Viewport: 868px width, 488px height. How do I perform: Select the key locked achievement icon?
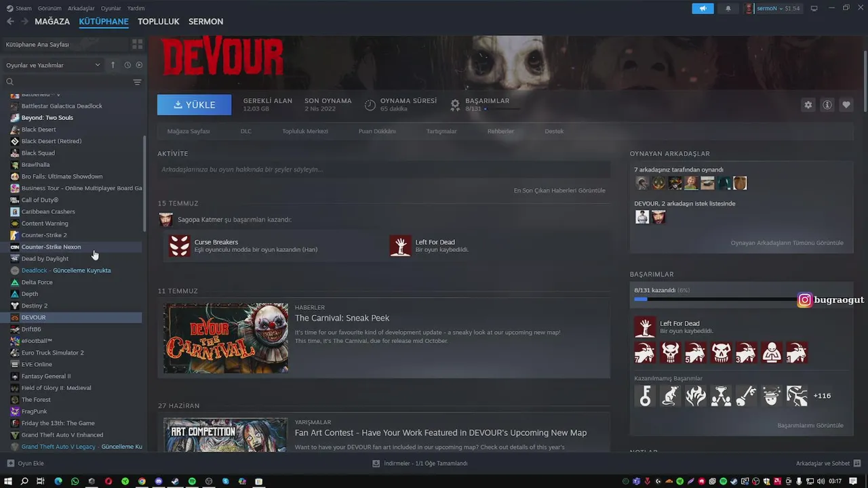[x=645, y=396]
